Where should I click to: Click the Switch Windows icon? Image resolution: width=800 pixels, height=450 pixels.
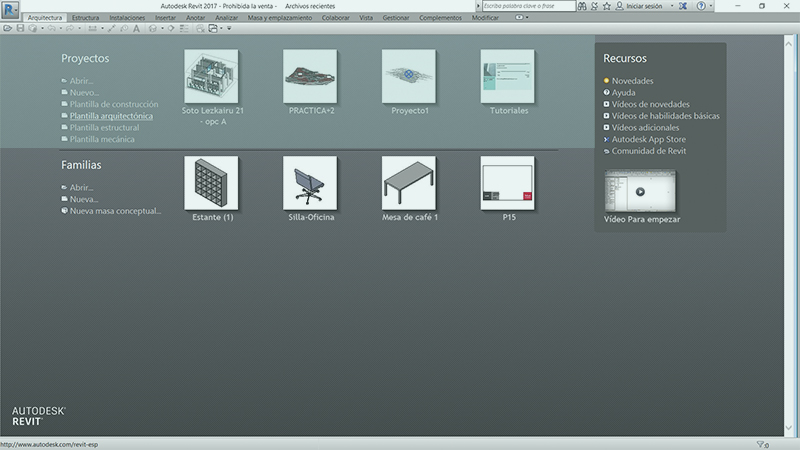click(213, 29)
